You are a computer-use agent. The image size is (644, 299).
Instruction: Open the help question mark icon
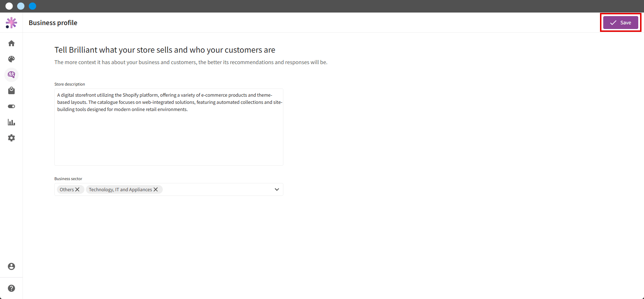tap(11, 288)
